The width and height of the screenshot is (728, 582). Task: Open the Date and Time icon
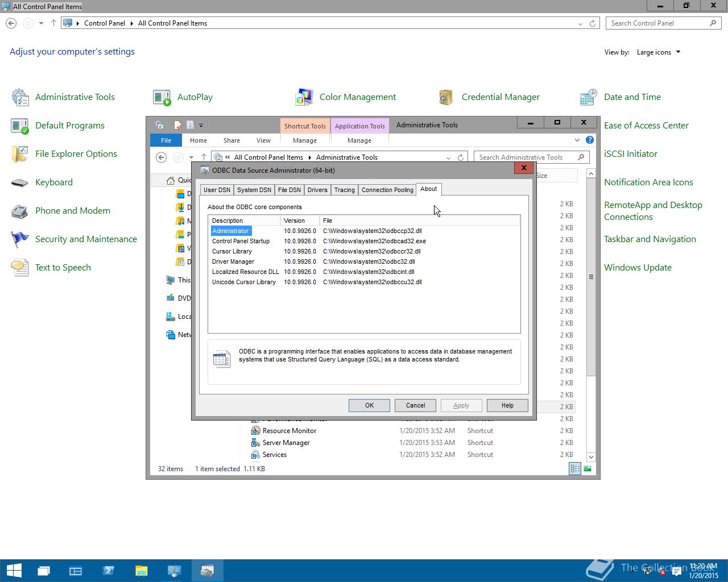[x=589, y=97]
